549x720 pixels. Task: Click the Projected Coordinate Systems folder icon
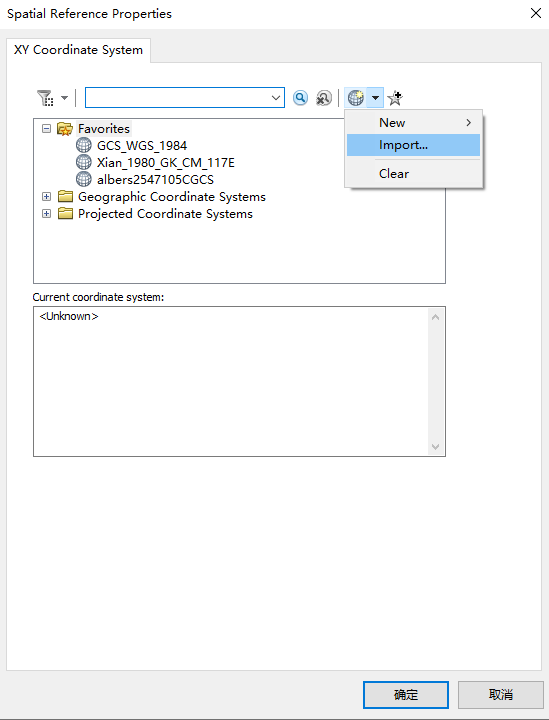tap(65, 214)
